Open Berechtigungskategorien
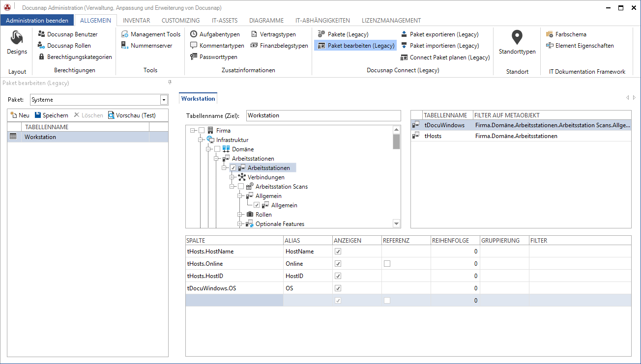The image size is (641, 364). [x=75, y=57]
